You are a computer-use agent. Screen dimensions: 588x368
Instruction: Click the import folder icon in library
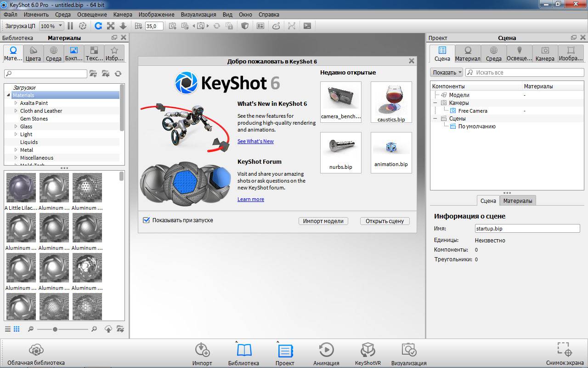106,74
